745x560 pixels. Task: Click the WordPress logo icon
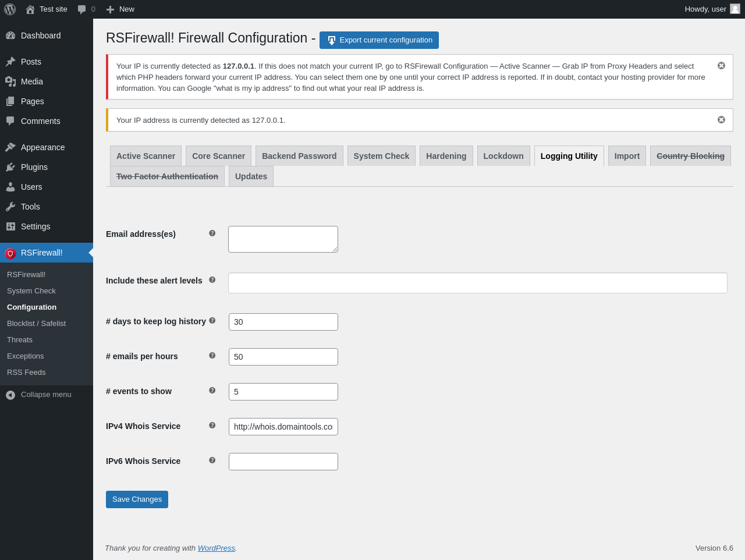point(10,9)
